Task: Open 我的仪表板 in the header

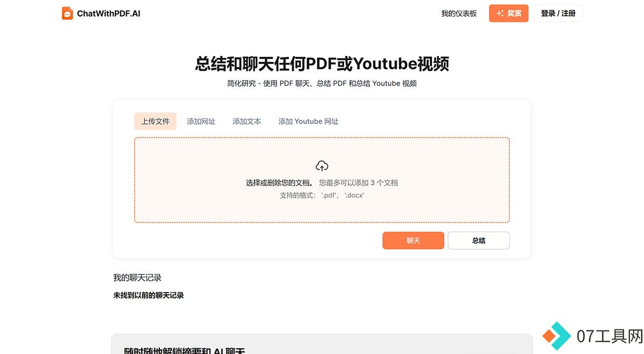Action: pyautogui.click(x=459, y=13)
